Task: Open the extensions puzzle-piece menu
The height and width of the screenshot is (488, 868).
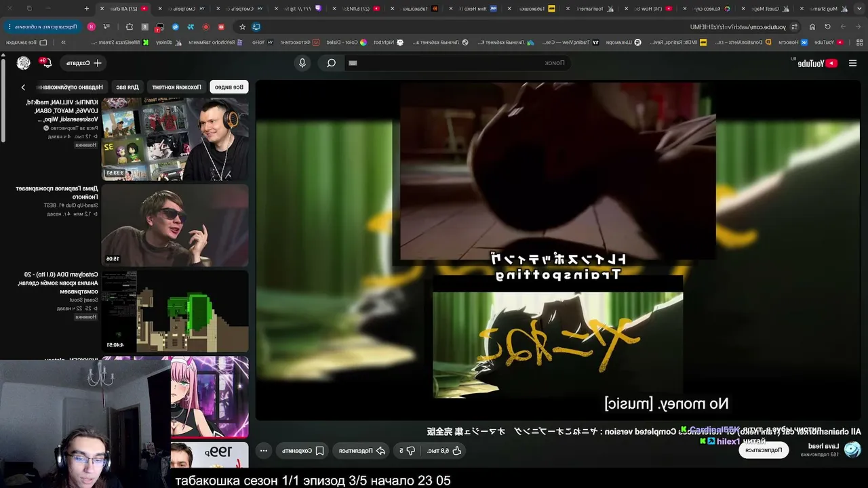Action: tap(130, 26)
